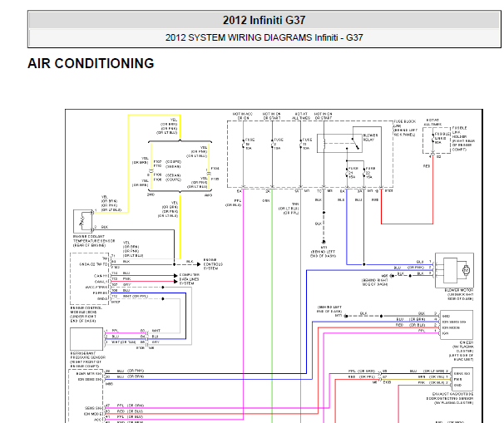The height and width of the screenshot is (423, 504).
Task: Click the 'F107 F110' connector label
Action: [x=157, y=164]
